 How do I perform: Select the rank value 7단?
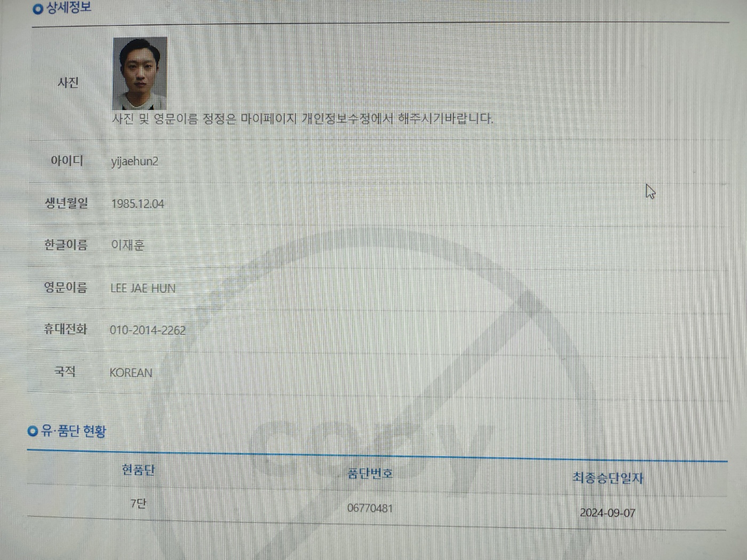click(x=138, y=503)
